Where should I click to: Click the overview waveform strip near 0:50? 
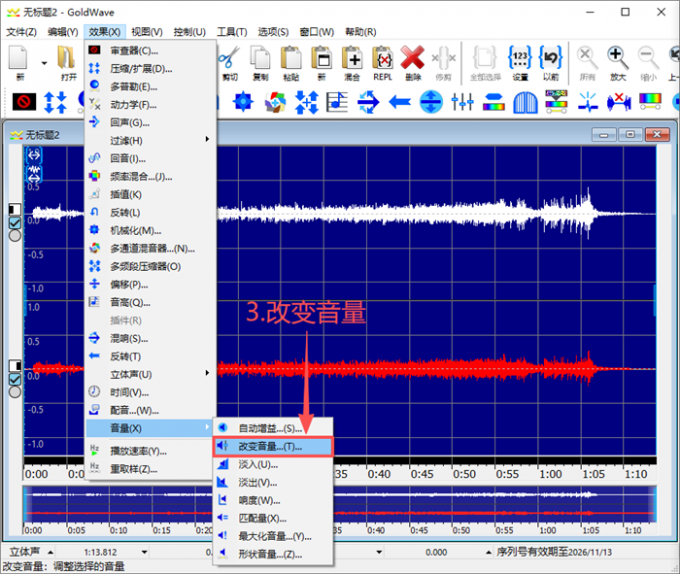[x=461, y=505]
